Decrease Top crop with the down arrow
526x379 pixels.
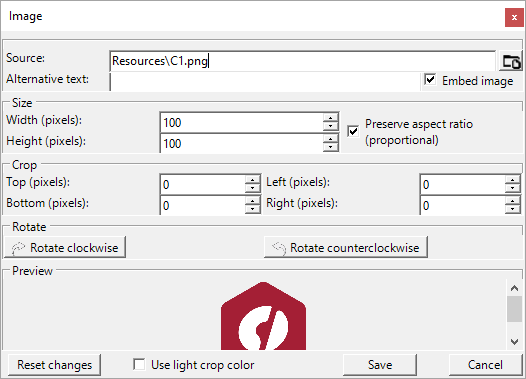(x=252, y=188)
